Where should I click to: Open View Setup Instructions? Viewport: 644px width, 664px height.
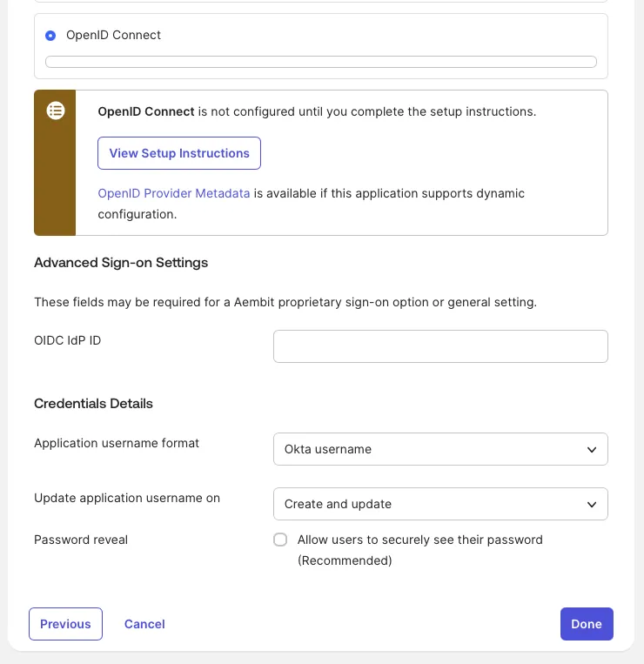179,153
